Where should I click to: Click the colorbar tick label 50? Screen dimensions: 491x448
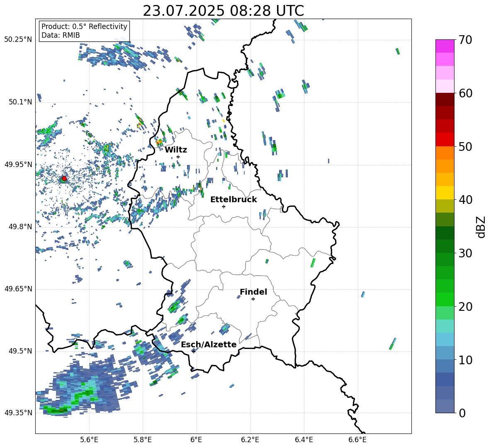(465, 146)
